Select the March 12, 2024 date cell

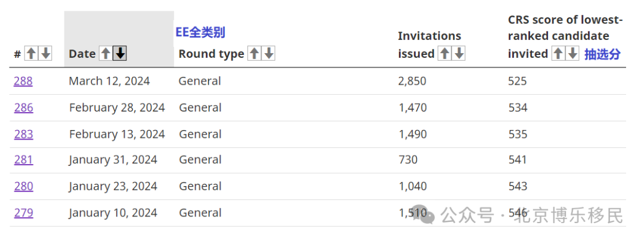pyautogui.click(x=109, y=81)
